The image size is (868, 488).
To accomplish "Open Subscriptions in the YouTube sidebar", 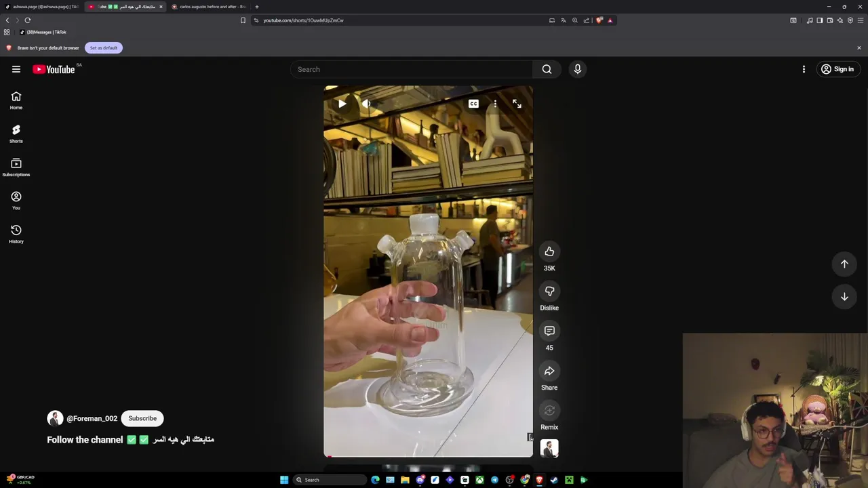I will [x=16, y=167].
